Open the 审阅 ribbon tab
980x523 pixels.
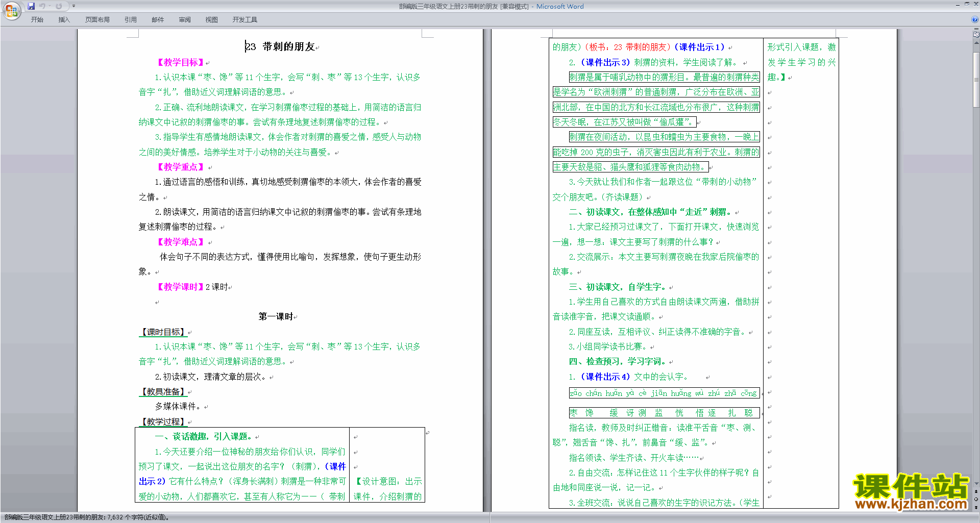pos(185,19)
